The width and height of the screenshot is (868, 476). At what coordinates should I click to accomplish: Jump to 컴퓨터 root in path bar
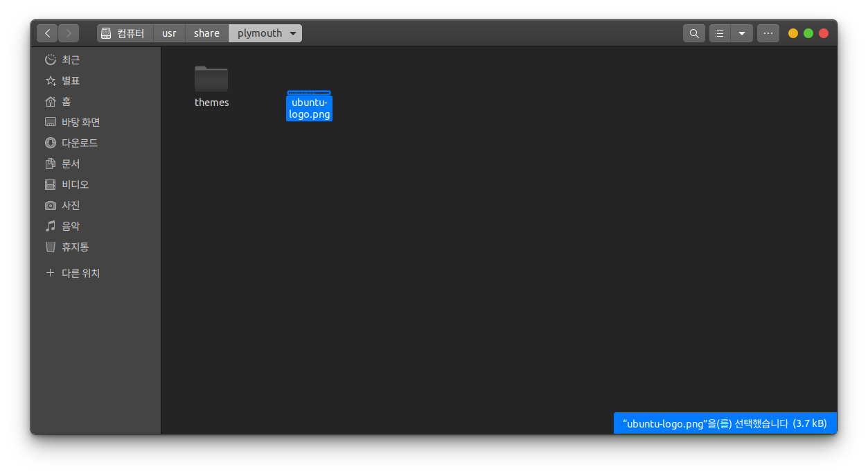pyautogui.click(x=125, y=33)
